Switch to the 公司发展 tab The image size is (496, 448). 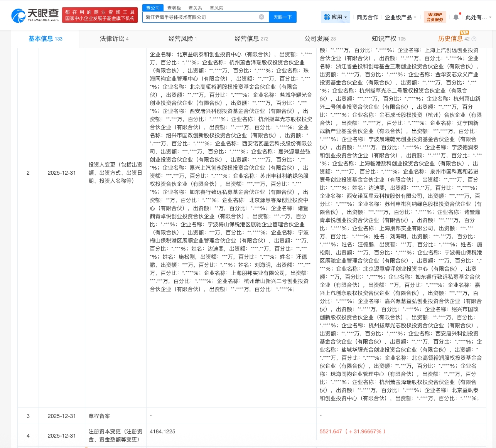click(320, 39)
